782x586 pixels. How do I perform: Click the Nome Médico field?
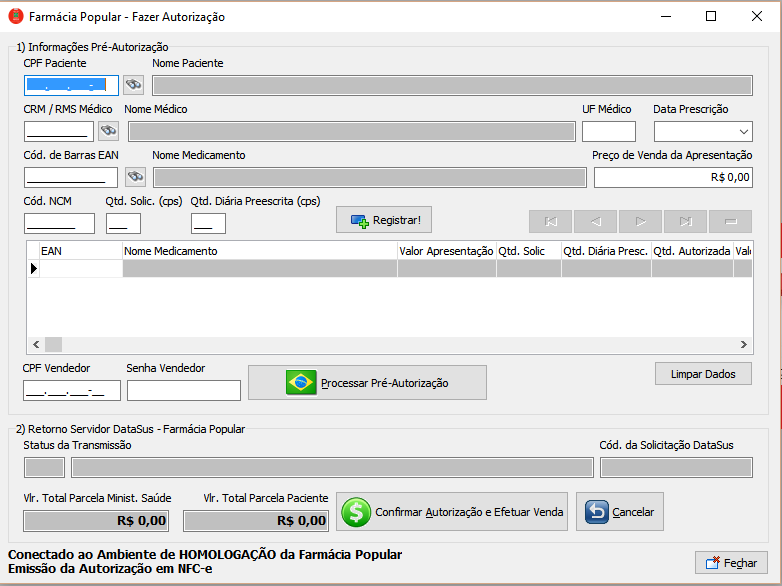352,132
